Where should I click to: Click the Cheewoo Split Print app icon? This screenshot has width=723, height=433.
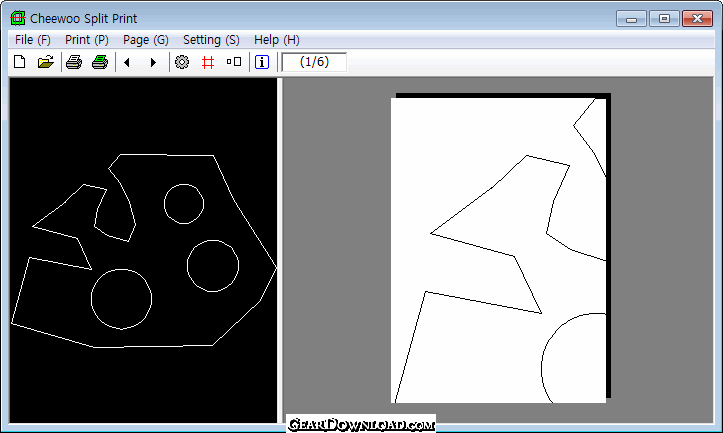point(16,18)
